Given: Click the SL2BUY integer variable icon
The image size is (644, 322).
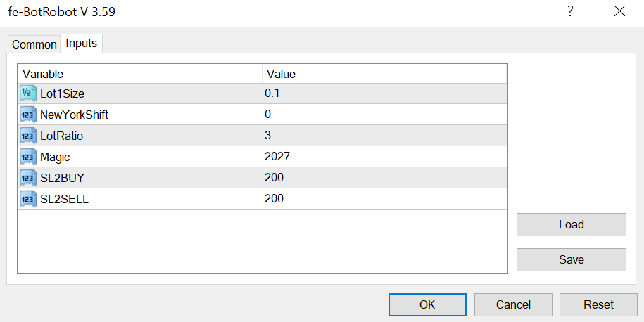Looking at the screenshot, I should pos(28,178).
